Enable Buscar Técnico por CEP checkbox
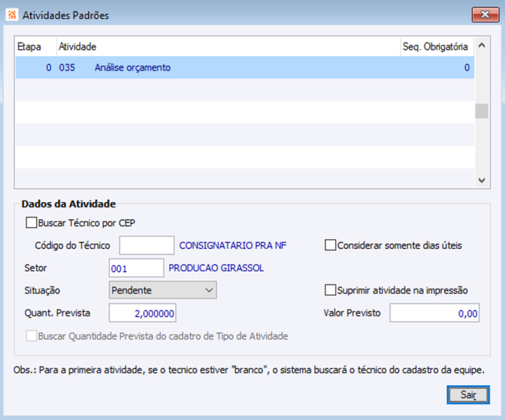505x420 pixels. pos(32,223)
